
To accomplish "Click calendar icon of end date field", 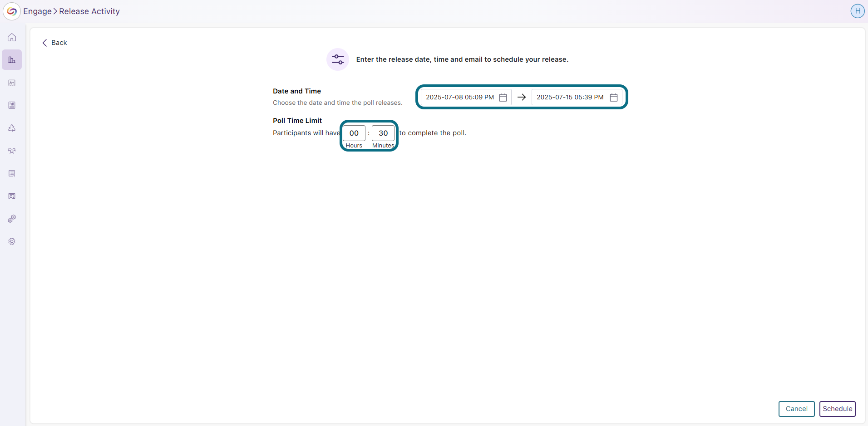I will click(x=614, y=97).
